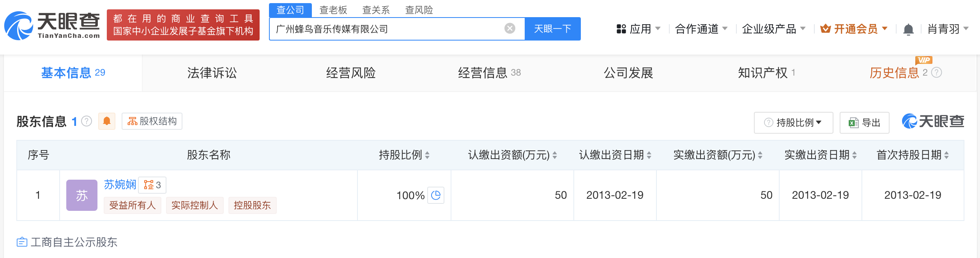Screen dimensions: 980x258
Task: Click the 天眼一下 search button
Action: pyautogui.click(x=553, y=29)
